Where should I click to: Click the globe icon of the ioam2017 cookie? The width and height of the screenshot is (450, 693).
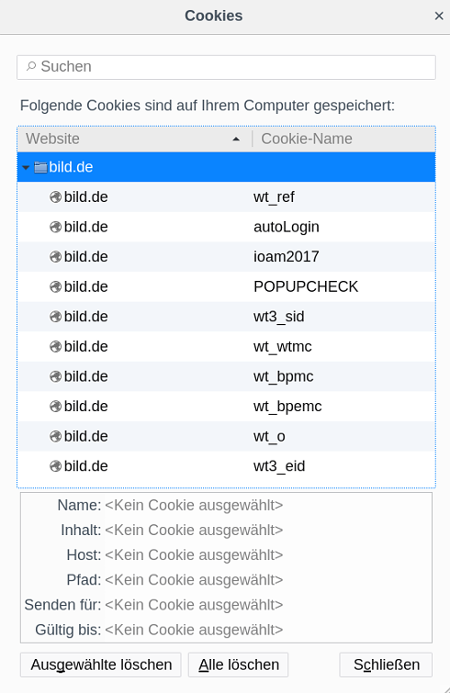56,257
